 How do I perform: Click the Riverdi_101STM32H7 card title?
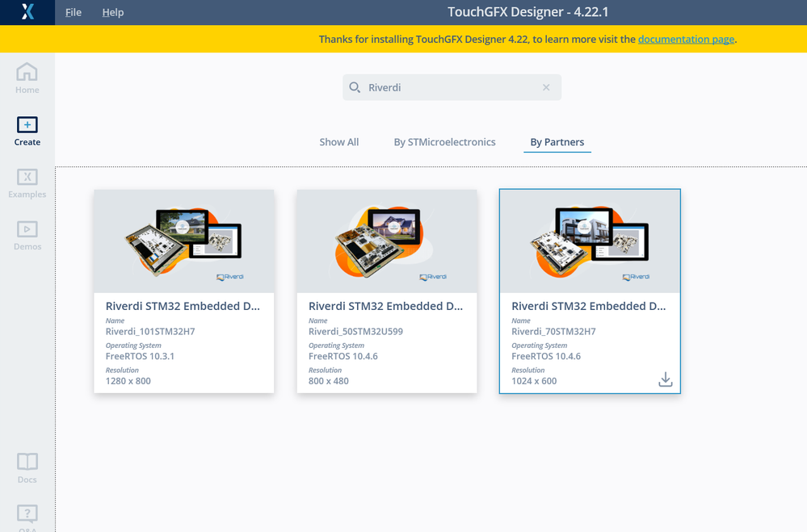183,306
